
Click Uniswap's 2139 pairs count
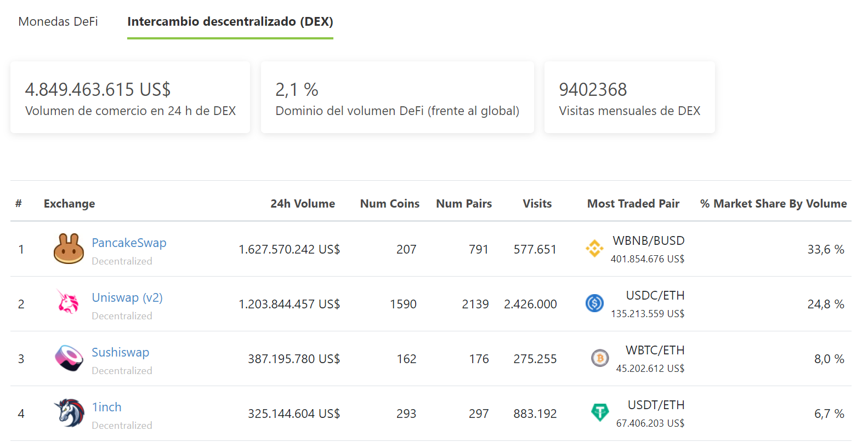(x=475, y=304)
